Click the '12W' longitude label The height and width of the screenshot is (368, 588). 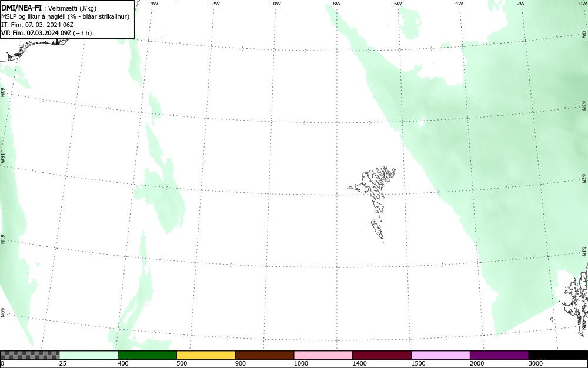(215, 4)
